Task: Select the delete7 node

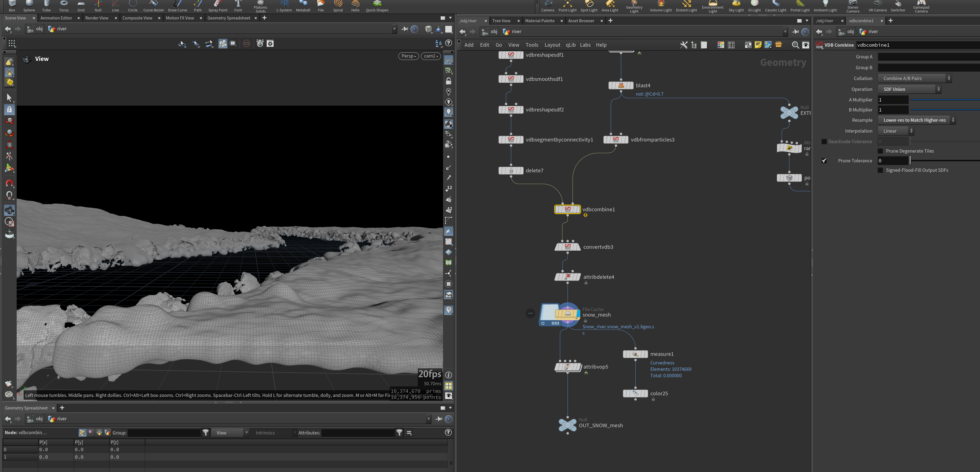Action: [511, 170]
